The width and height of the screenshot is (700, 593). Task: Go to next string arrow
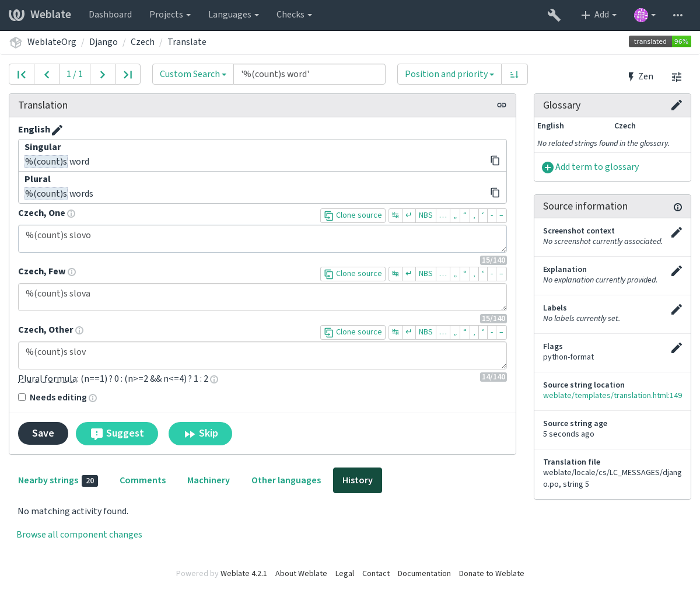tap(103, 74)
